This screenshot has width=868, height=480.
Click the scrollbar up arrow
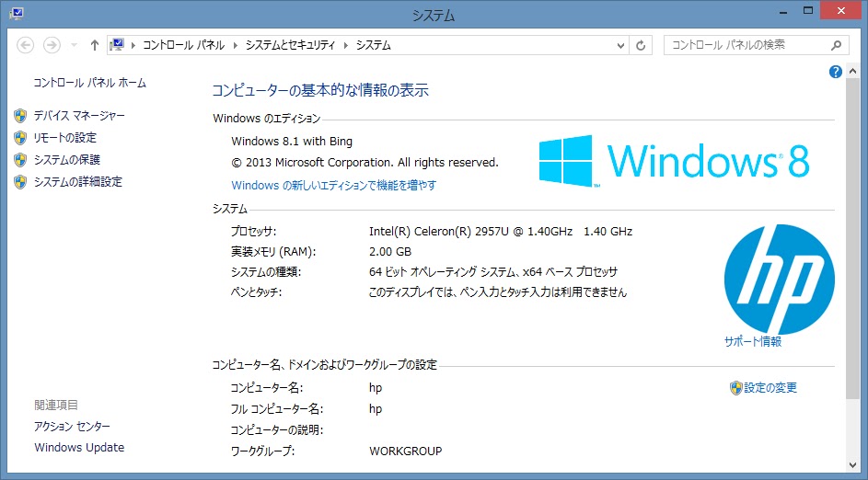coord(852,71)
